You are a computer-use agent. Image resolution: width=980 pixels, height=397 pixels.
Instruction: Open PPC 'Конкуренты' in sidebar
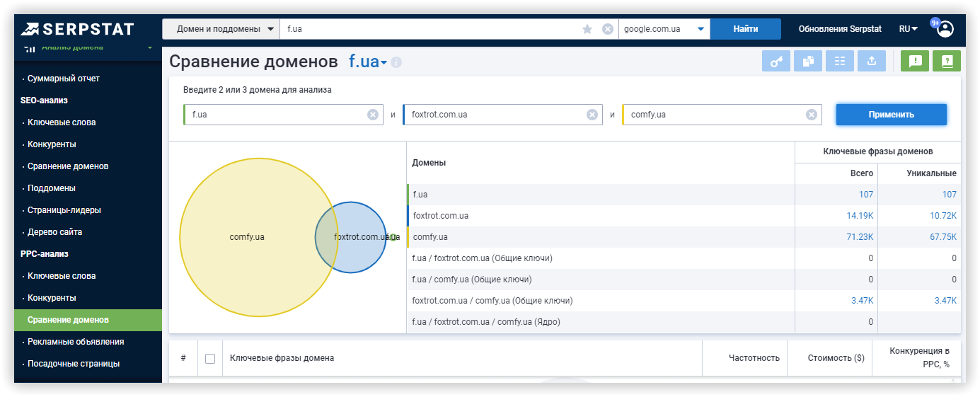pyautogui.click(x=52, y=298)
